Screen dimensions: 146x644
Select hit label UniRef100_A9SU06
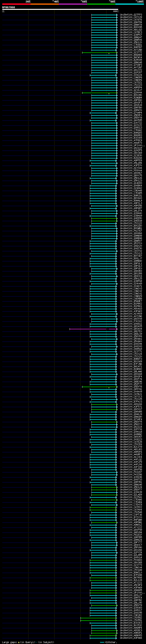[x=131, y=404]
